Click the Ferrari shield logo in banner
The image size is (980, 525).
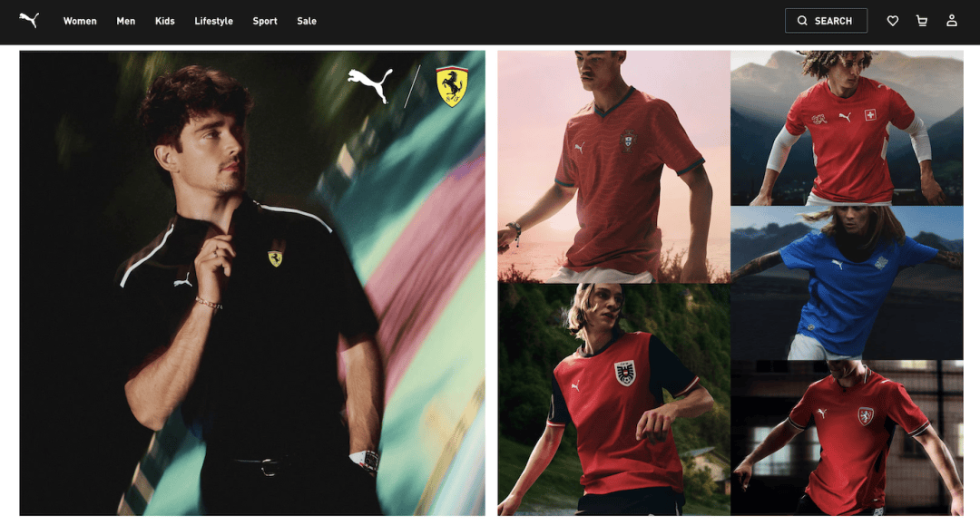click(x=452, y=85)
